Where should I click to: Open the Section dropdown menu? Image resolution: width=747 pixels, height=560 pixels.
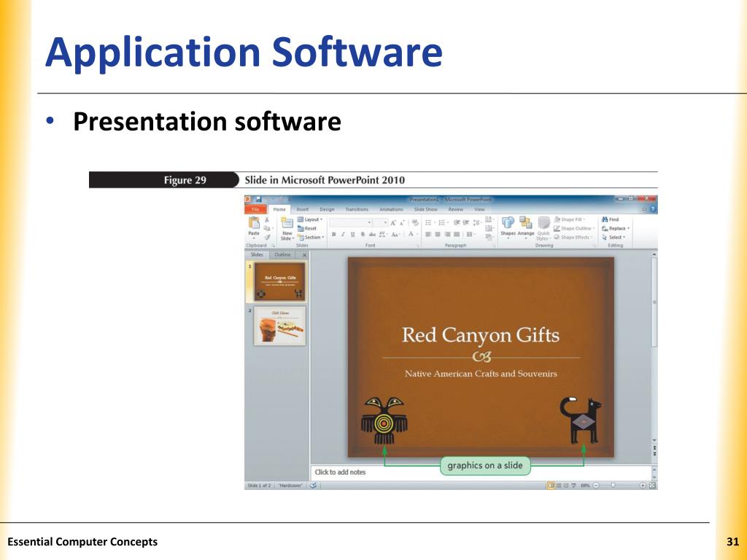[x=311, y=237]
